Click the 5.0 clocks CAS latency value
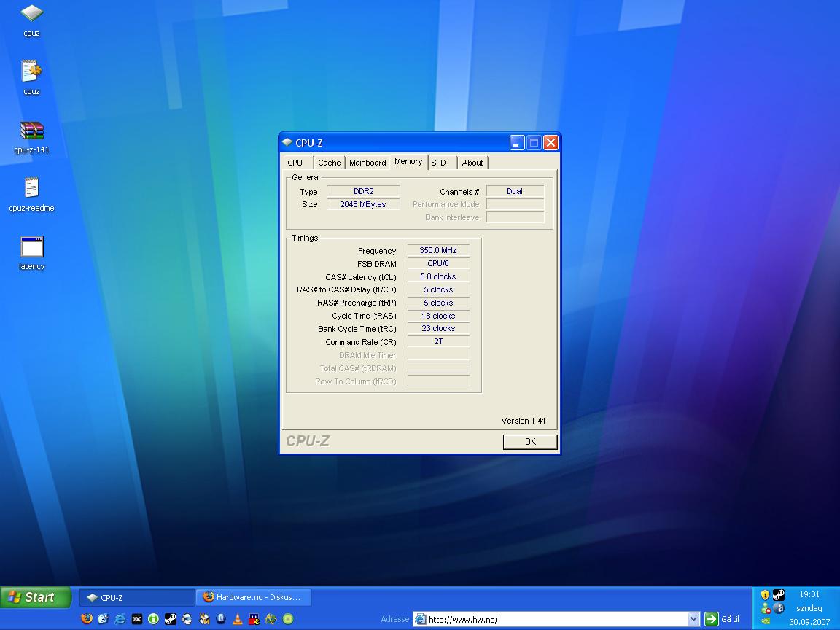 click(438, 276)
